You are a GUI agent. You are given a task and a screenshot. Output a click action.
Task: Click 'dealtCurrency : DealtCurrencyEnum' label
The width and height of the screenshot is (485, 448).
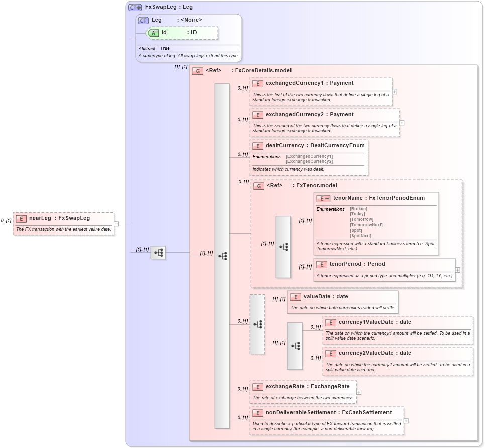(315, 146)
